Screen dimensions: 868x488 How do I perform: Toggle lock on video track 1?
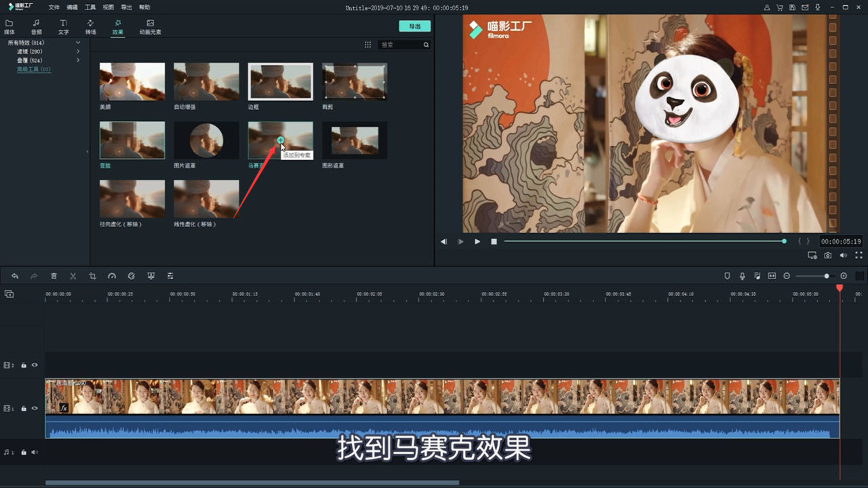click(x=24, y=409)
